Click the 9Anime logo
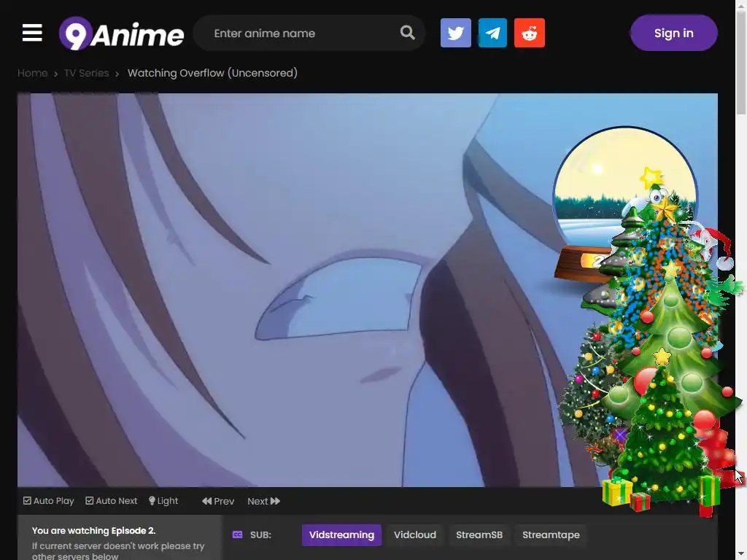 122,34
